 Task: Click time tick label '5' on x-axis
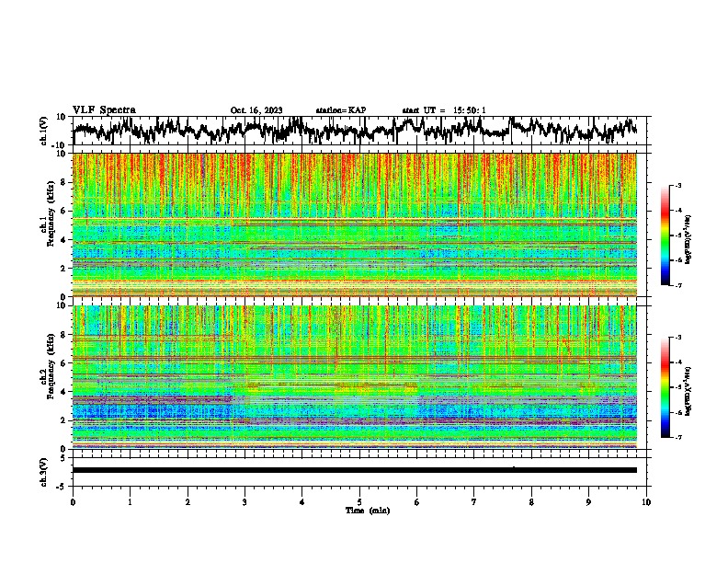(x=359, y=502)
